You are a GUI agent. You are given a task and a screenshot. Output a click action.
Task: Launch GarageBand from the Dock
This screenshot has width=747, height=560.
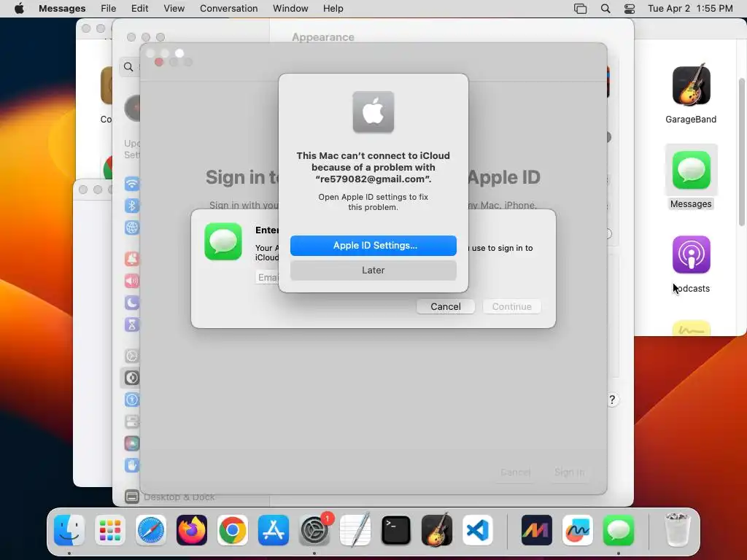pyautogui.click(x=437, y=530)
